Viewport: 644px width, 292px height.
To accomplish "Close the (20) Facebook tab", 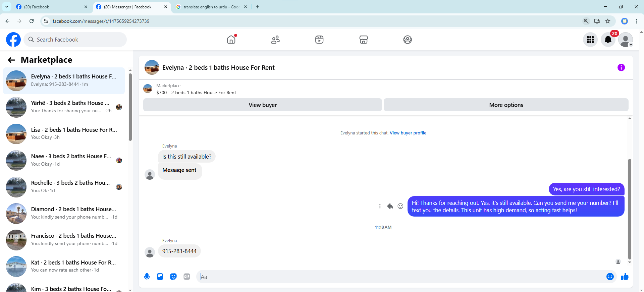I will [86, 7].
